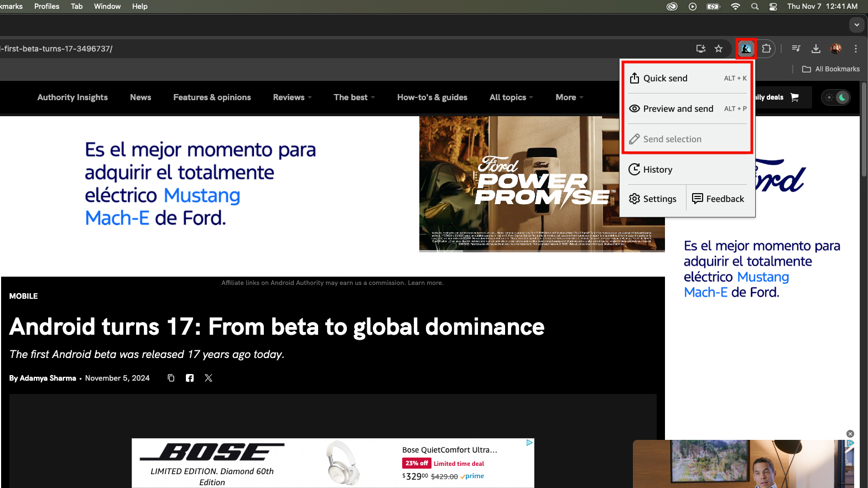868x488 pixels.
Task: Click the battery status icon
Action: coord(713,7)
